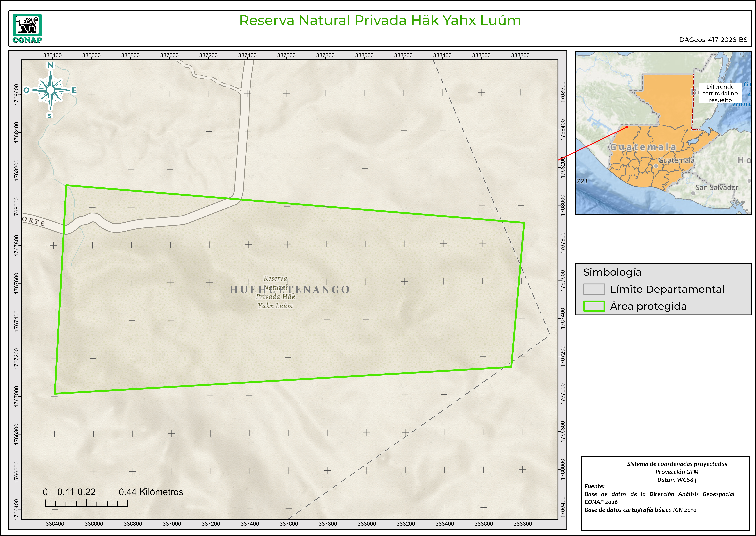756x536 pixels.
Task: Click the red location dot in inset map
Action: (627, 127)
